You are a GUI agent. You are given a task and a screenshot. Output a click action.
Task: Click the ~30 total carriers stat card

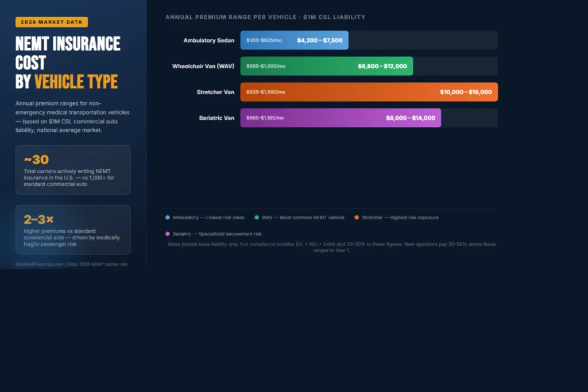(73, 169)
